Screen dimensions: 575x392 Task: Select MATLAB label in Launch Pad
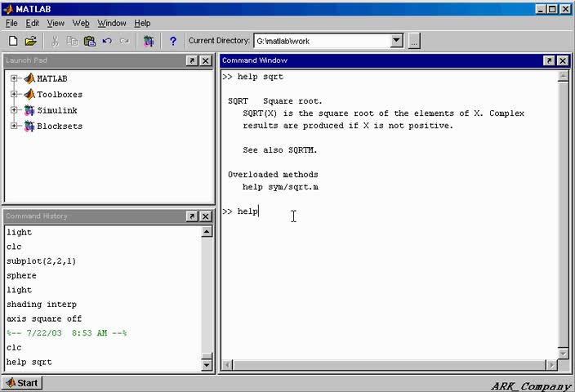[52, 79]
